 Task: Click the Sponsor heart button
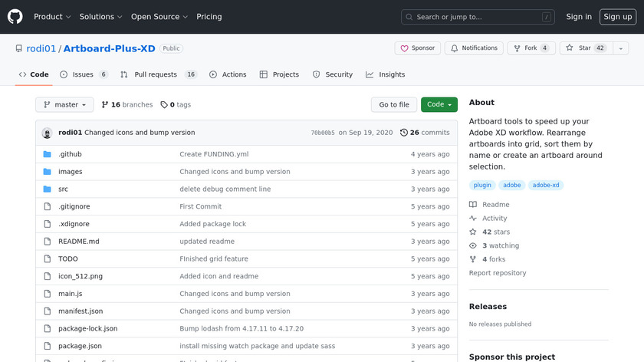[x=417, y=48]
